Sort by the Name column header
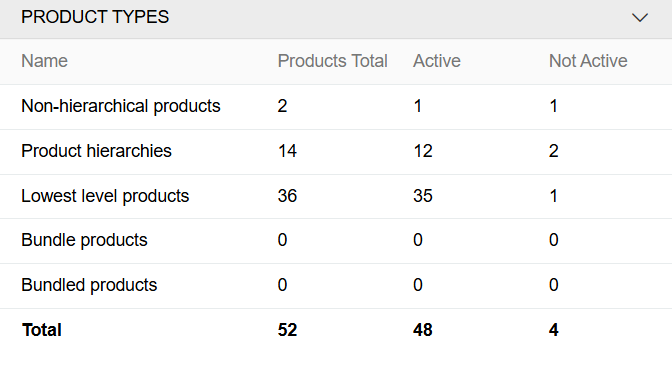 45,61
